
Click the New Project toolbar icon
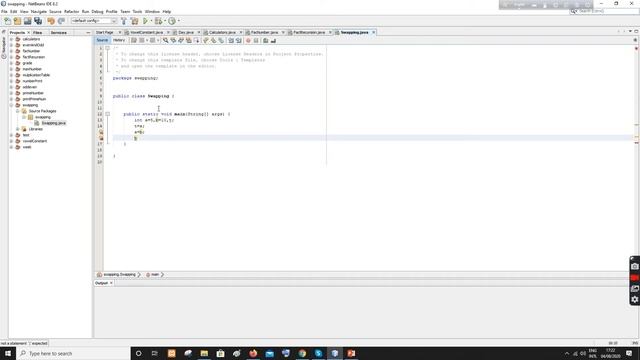coord(18,21)
